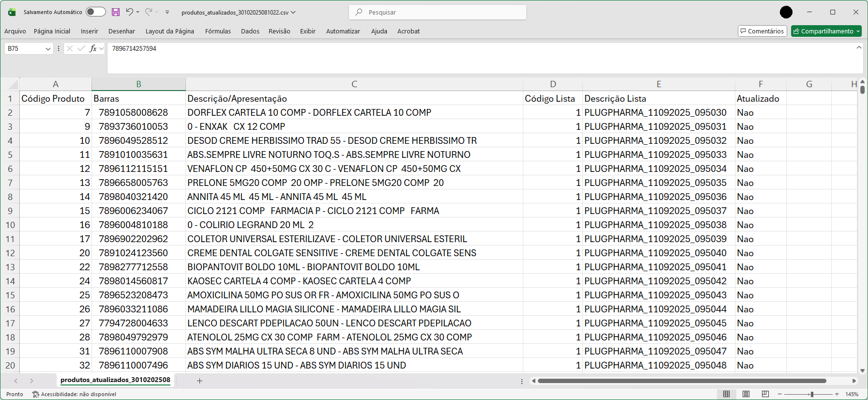Expand the formula bar

[x=859, y=47]
